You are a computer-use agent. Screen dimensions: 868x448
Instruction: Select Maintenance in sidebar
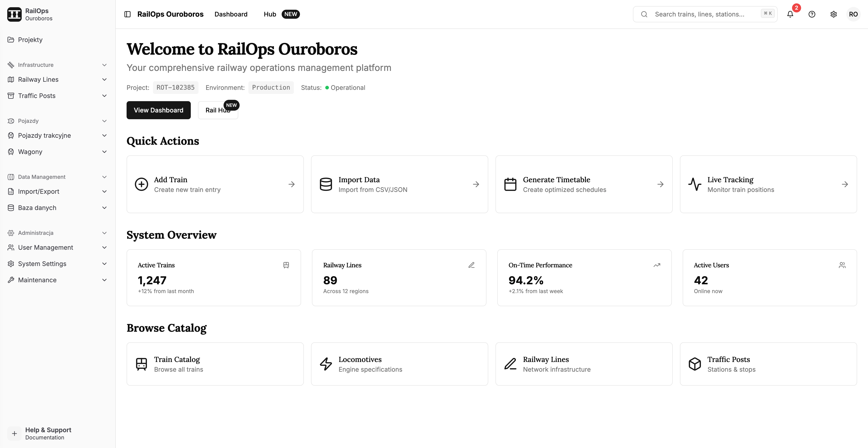tap(57, 280)
